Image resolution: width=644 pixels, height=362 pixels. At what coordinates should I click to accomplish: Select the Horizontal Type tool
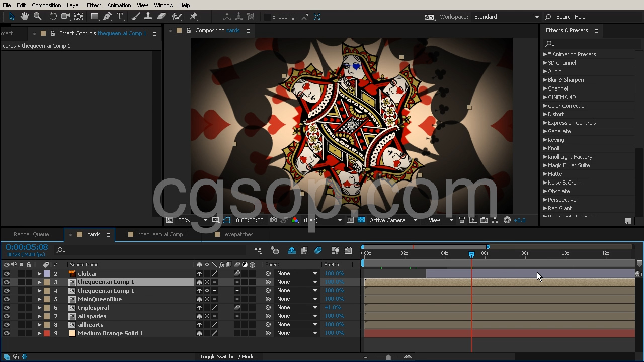click(x=120, y=17)
